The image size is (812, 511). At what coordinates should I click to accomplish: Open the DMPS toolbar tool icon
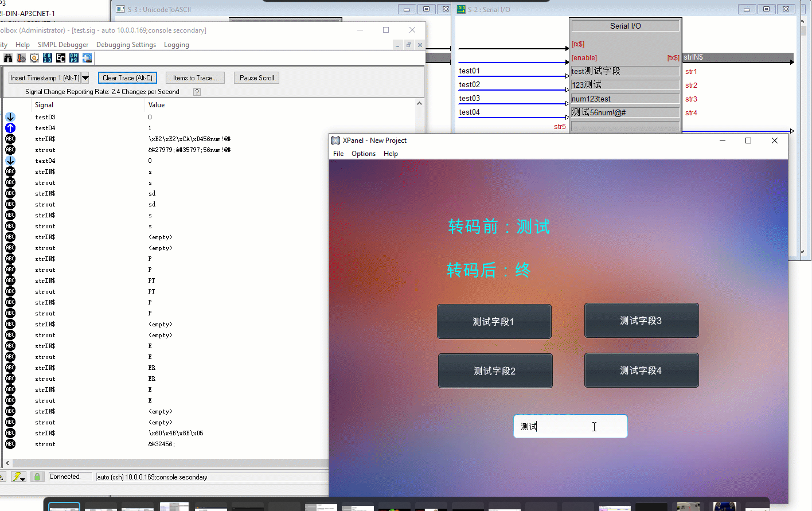73,57
